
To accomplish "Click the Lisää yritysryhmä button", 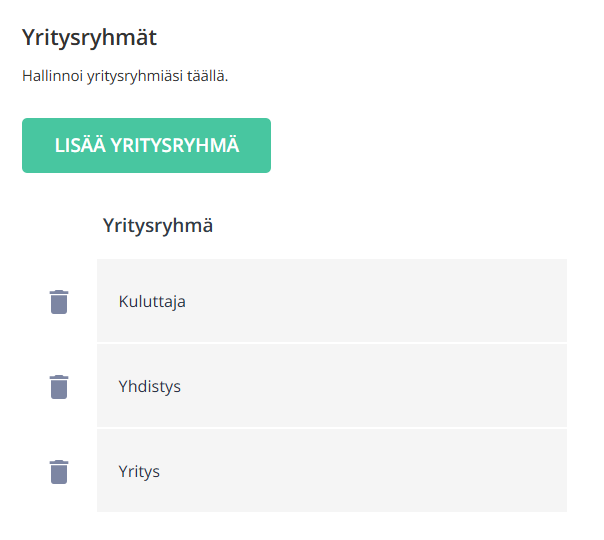I will coord(146,146).
